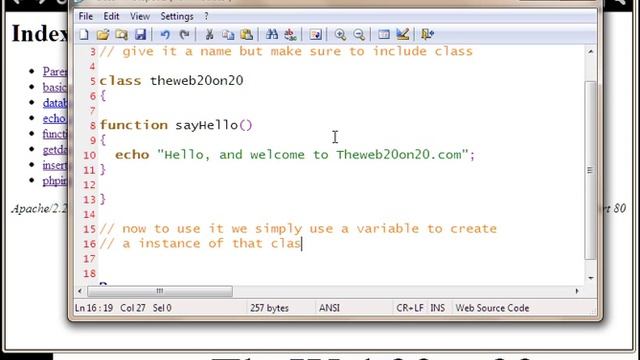Open the 'echo' link in browser window
Screen dimensions: 640x360
55,118
